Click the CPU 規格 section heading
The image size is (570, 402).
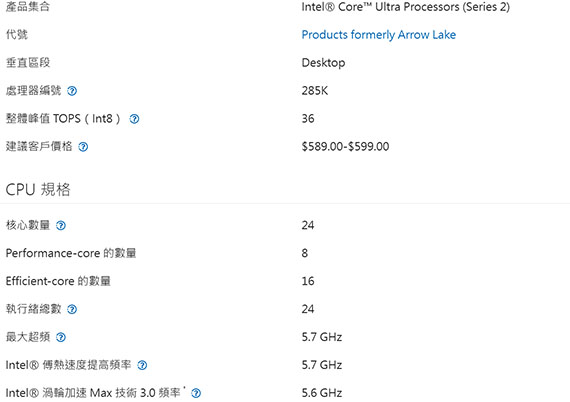38,189
